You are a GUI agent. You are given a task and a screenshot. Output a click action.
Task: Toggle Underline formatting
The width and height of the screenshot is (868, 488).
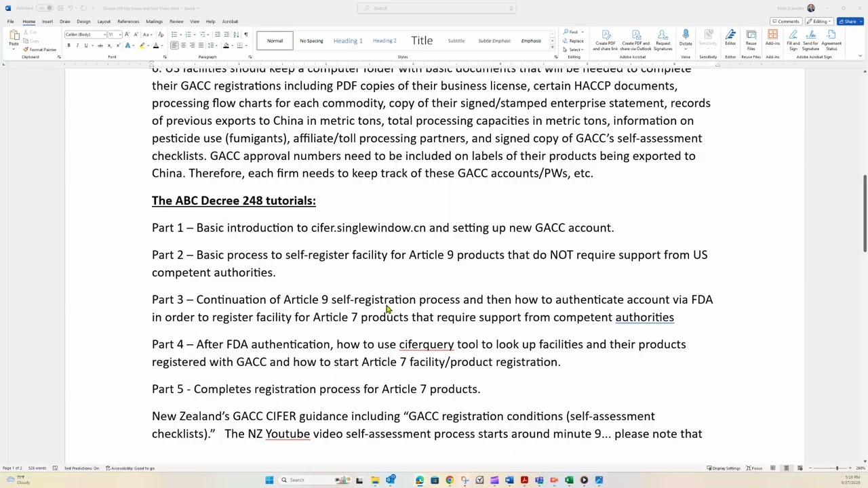(x=86, y=45)
